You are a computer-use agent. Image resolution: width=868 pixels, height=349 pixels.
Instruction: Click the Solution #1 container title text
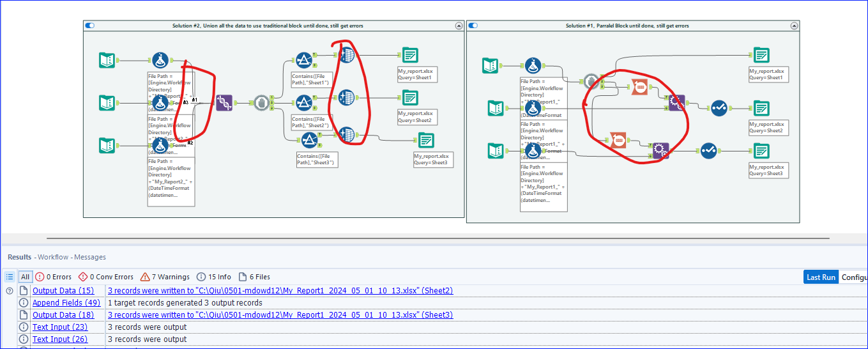(627, 26)
